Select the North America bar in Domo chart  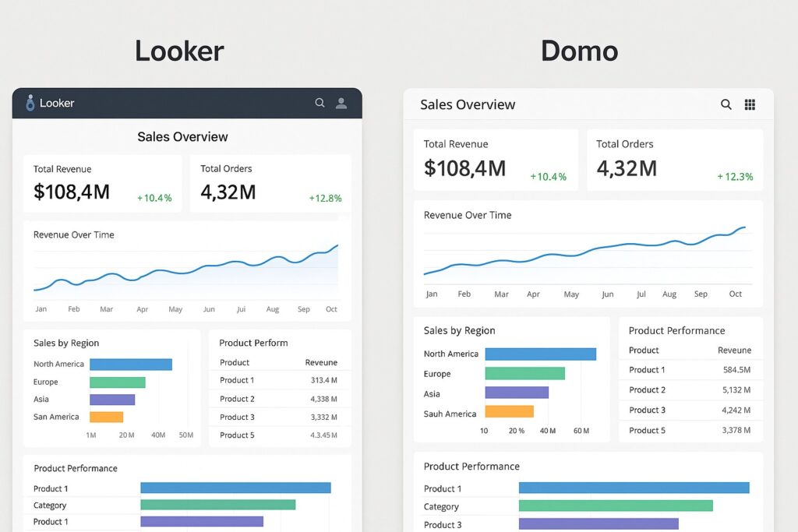(x=542, y=354)
